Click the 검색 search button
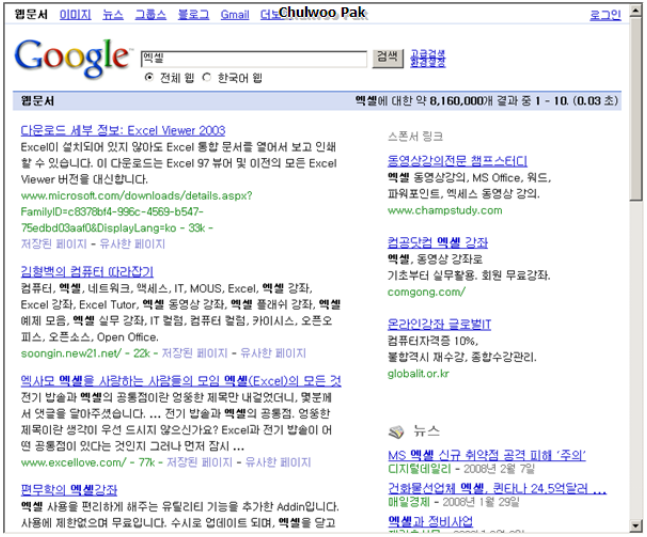 pyautogui.click(x=387, y=58)
